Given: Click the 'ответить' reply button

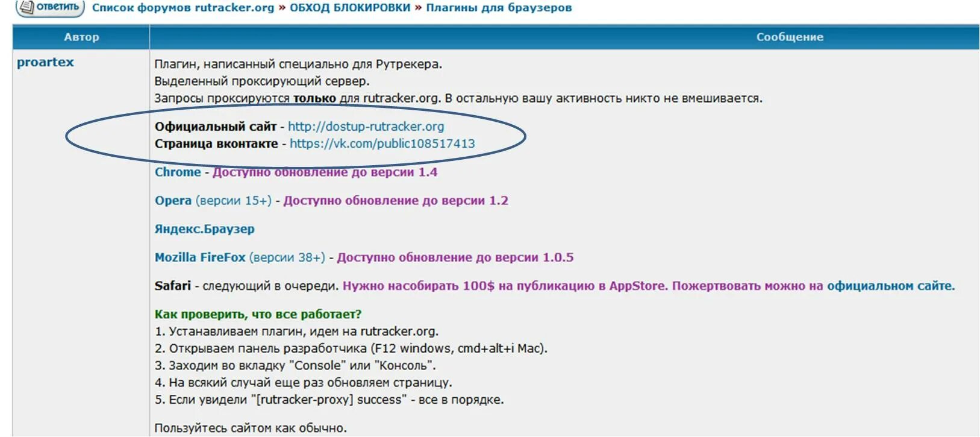Looking at the screenshot, I should [x=50, y=7].
